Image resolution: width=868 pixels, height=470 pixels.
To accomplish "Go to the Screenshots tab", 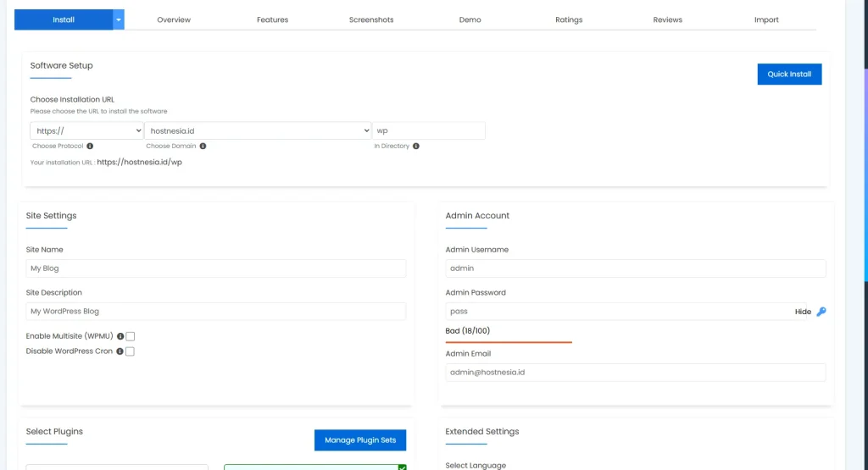I will (x=371, y=19).
